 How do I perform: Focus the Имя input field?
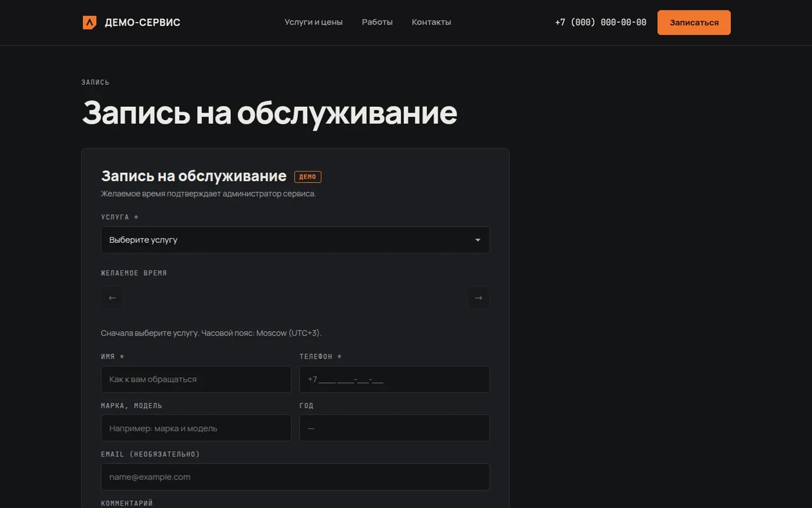tap(196, 379)
